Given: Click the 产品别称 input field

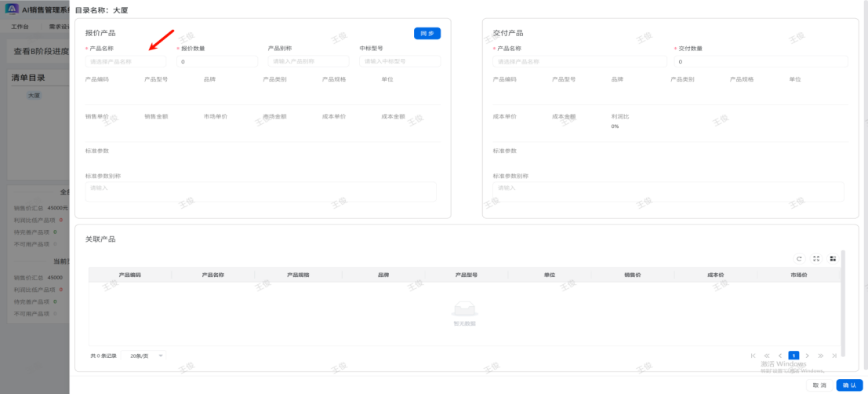Looking at the screenshot, I should 307,61.
